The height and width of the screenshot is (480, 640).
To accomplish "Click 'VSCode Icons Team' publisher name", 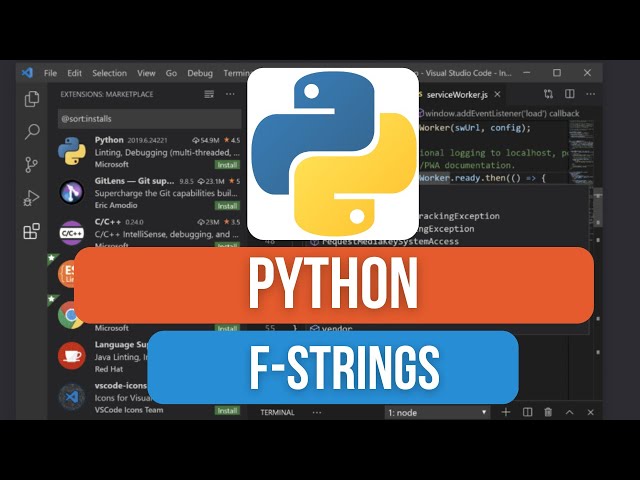I will (x=129, y=410).
